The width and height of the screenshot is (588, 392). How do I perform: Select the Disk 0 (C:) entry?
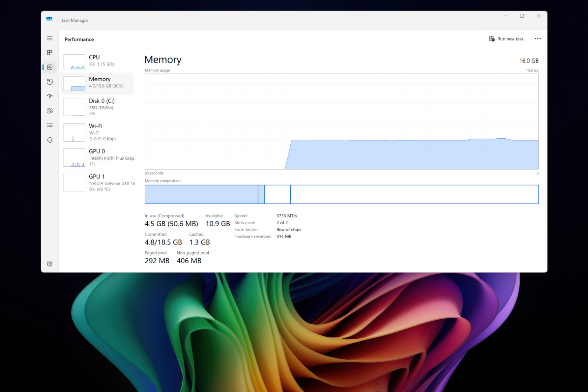[97, 107]
